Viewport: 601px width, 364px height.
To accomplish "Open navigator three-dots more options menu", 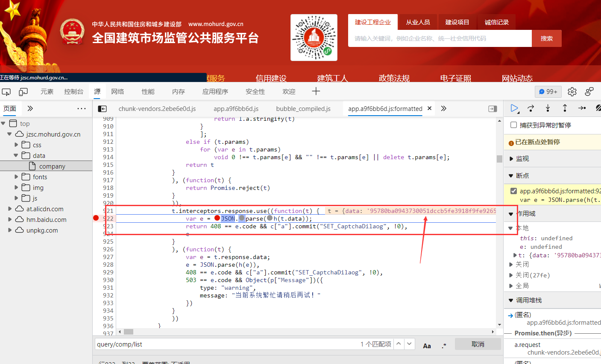I will 82,108.
